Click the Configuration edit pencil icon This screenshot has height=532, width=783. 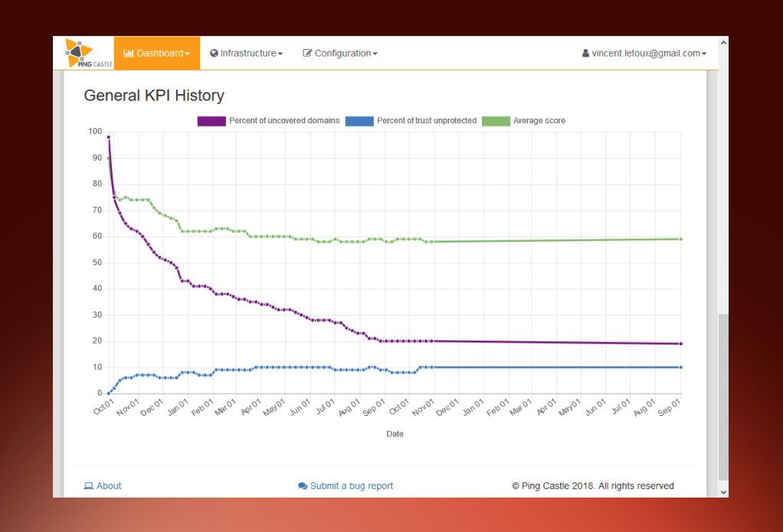307,53
